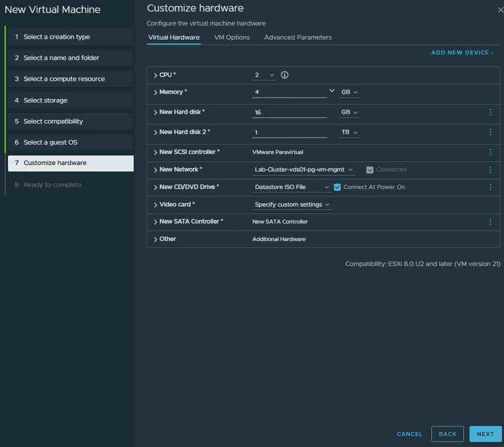Open the New Hard disk 2 actions menu
The width and height of the screenshot is (504, 447).
490,132
